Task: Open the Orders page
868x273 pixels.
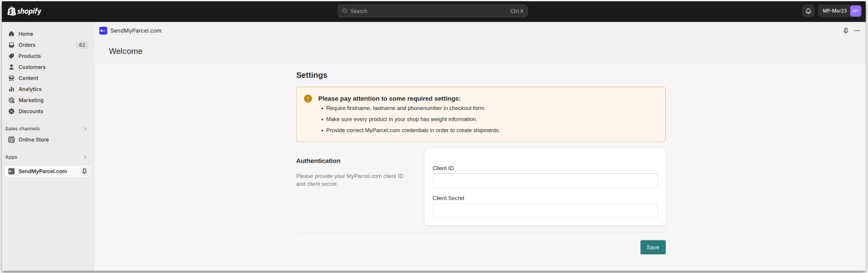Action: 27,45
